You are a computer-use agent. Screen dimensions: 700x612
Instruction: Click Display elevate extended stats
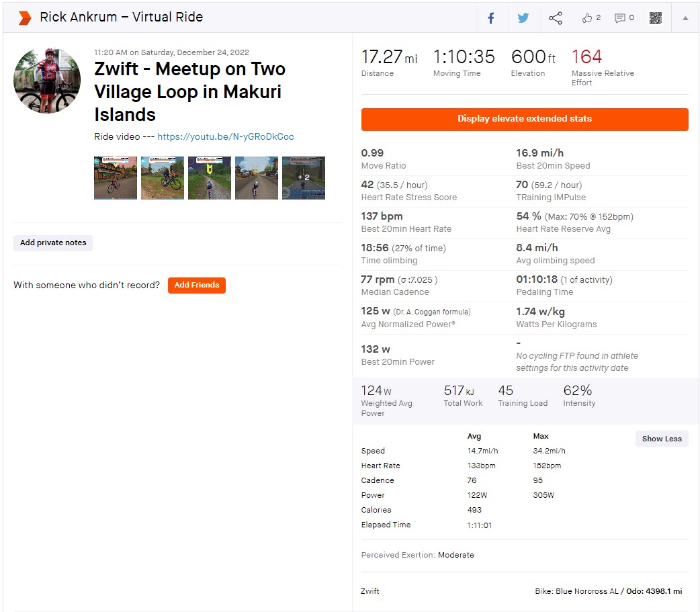525,119
